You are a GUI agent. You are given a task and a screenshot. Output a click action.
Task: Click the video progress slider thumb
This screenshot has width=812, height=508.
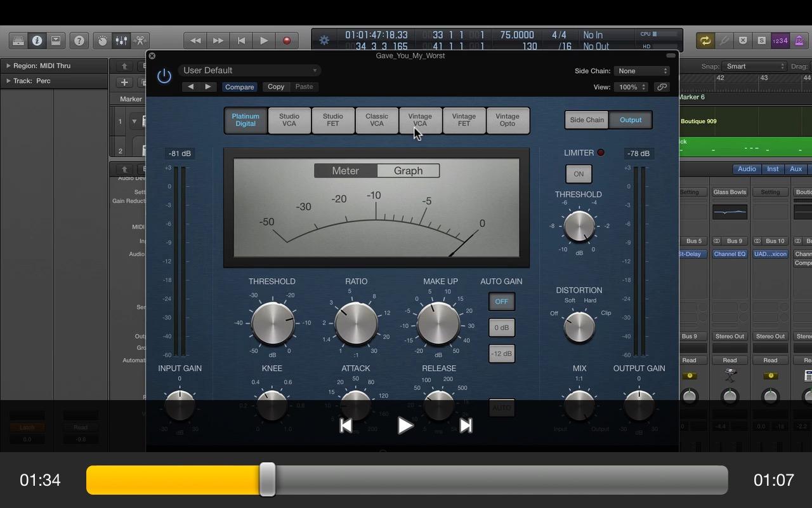click(268, 479)
